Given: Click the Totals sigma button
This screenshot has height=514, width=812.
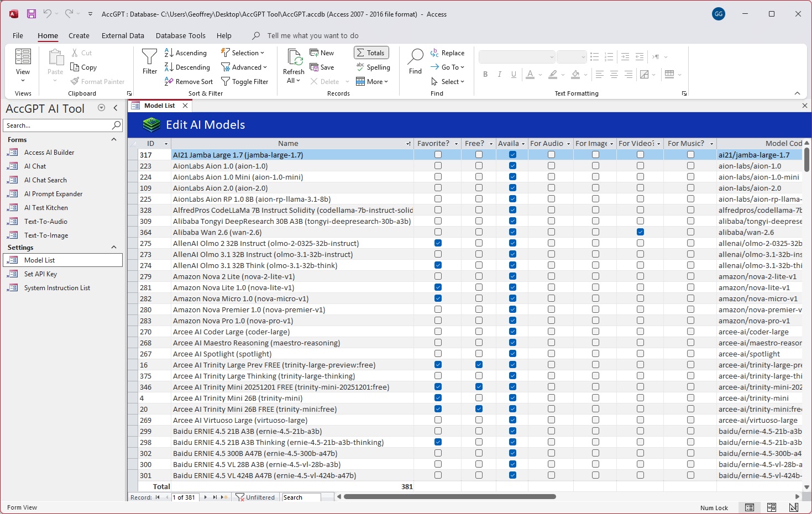Looking at the screenshot, I should click(371, 53).
